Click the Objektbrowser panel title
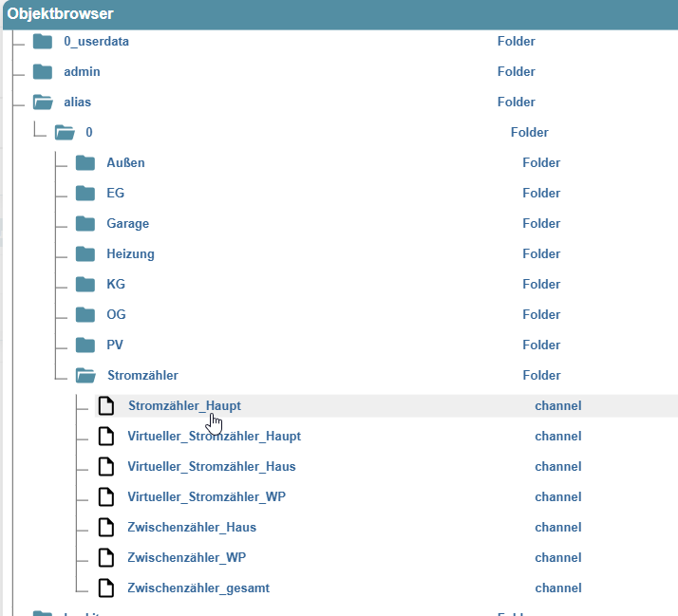 click(61, 14)
